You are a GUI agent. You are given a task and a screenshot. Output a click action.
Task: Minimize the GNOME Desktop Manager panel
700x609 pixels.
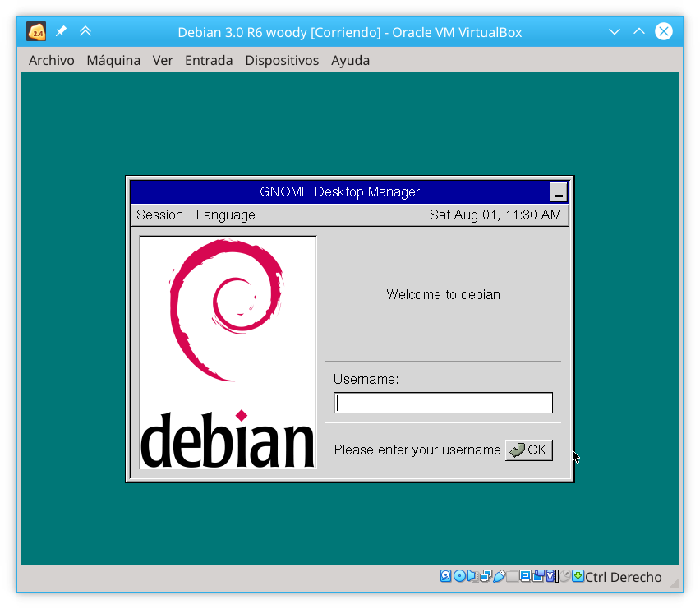pyautogui.click(x=558, y=191)
